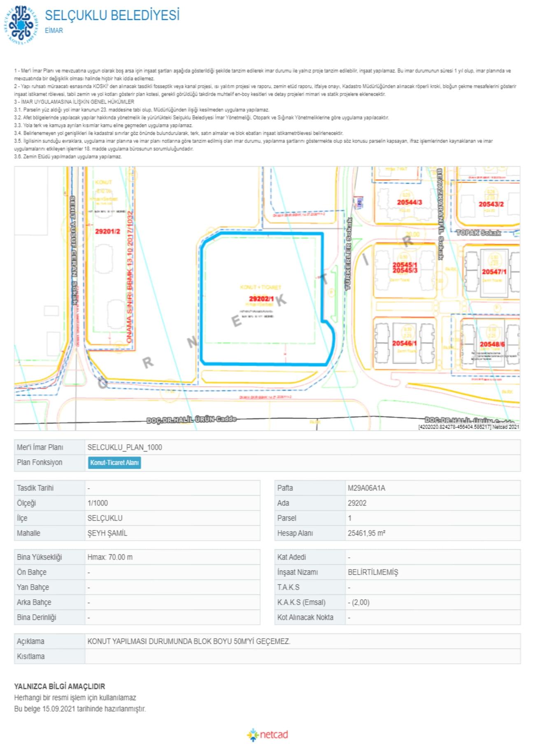535x756 pixels.
Task: Click parcel 20548/6 on the map
Action: coord(492,344)
